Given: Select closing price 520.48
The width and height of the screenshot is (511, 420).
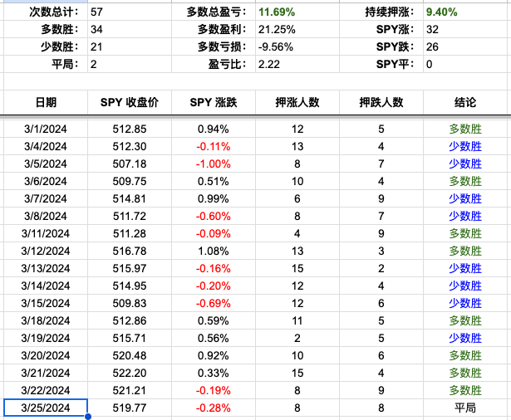Looking at the screenshot, I should coord(130,355).
